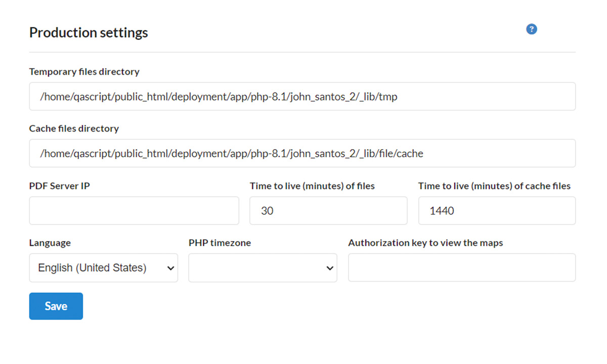Click the "PDF Server IP" label
This screenshot has width=607, height=364.
click(x=60, y=186)
